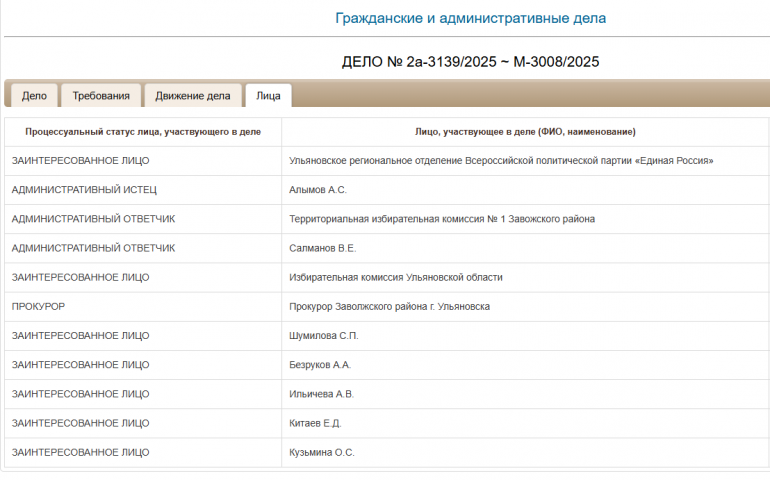The height and width of the screenshot is (480, 770).
Task: Click participant Кузьмина О.С.
Action: point(321,452)
